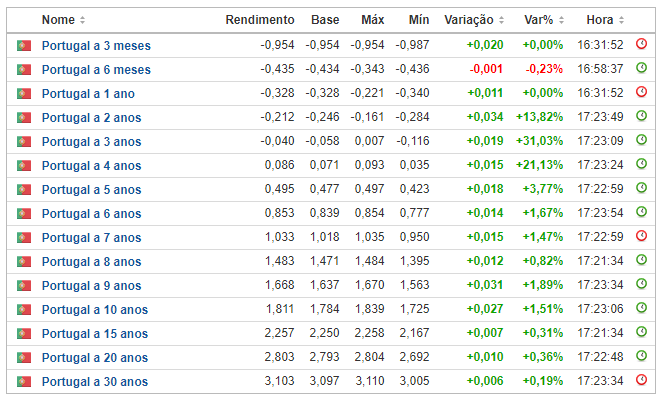The image size is (661, 401).
Task: Click the flag icon beside Portugal a 10 anos
Action: tap(24, 310)
